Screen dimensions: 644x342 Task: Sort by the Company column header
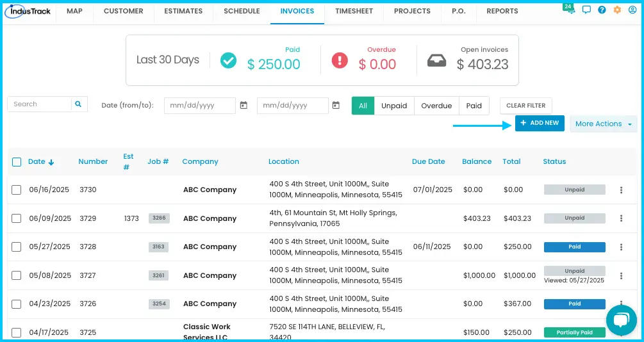pos(201,162)
